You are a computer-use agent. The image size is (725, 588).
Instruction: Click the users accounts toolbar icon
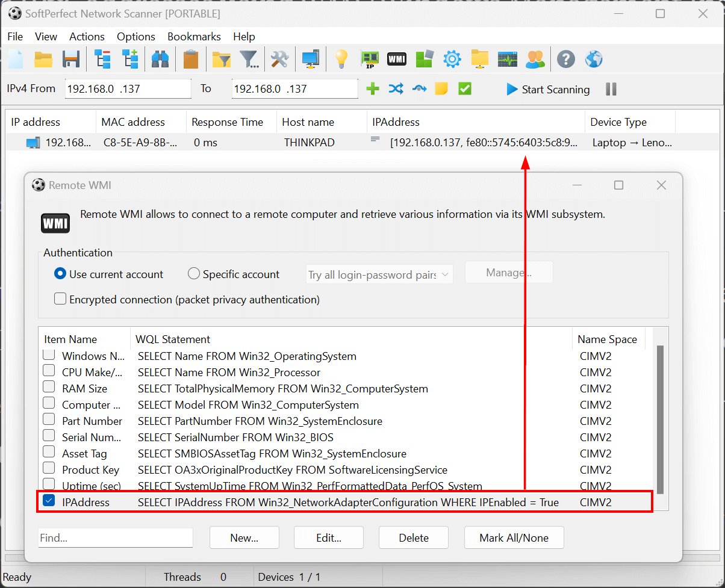[535, 59]
